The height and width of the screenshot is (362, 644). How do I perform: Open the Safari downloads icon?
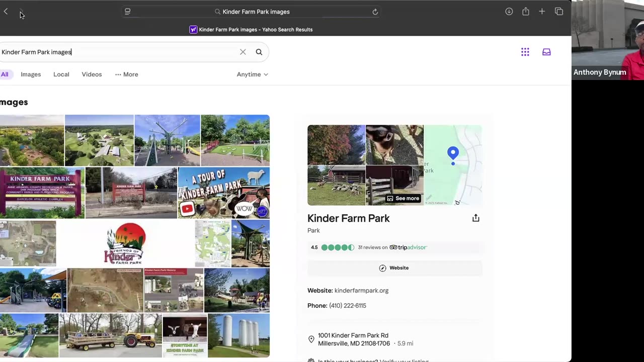click(509, 12)
